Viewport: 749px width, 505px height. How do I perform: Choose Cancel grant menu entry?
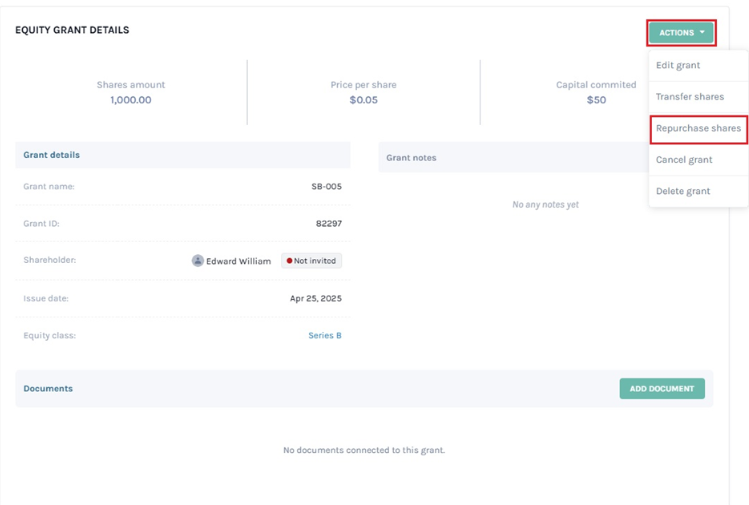tap(684, 160)
